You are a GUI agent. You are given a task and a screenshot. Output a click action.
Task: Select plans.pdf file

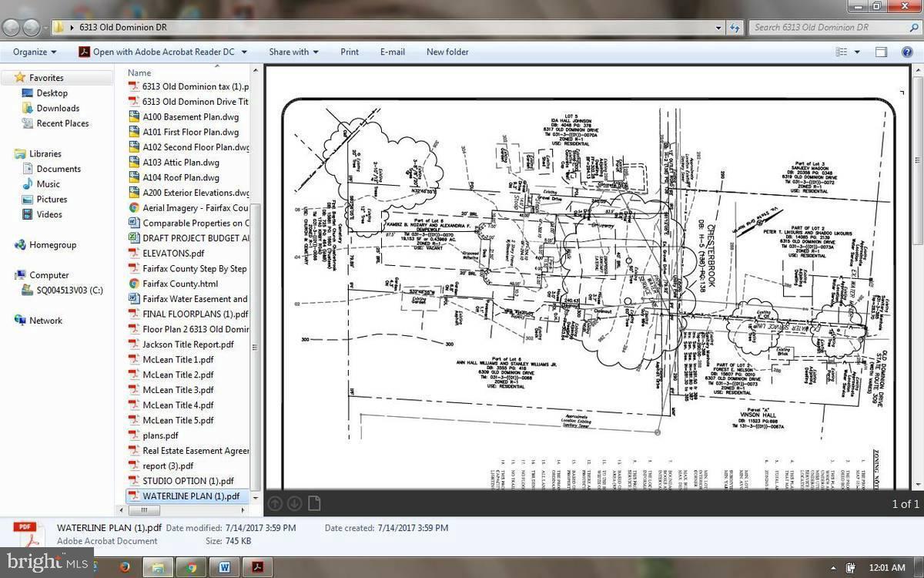153,435
